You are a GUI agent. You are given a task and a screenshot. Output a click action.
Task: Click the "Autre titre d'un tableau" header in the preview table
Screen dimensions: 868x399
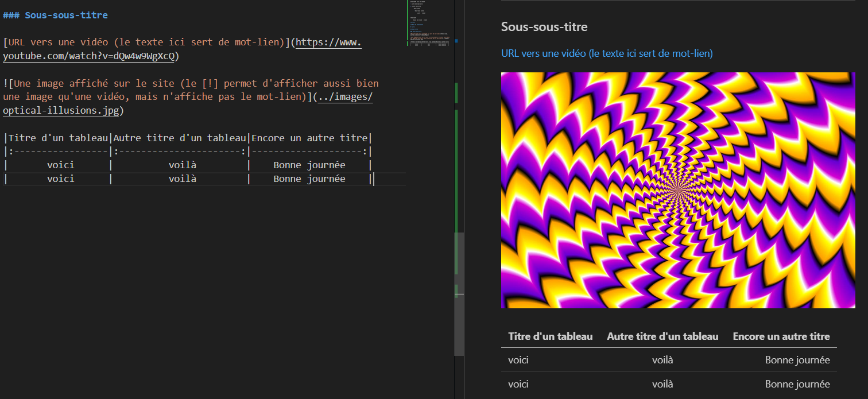pyautogui.click(x=662, y=336)
